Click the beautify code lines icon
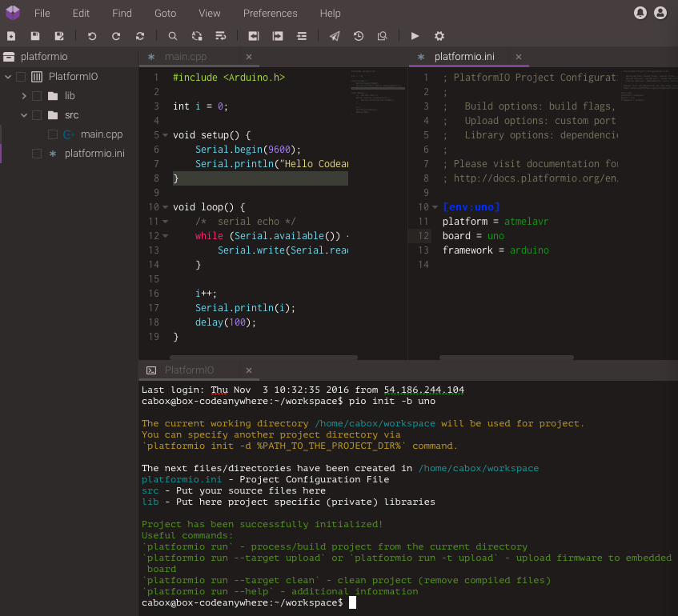Image resolution: width=678 pixels, height=616 pixels. [302, 36]
